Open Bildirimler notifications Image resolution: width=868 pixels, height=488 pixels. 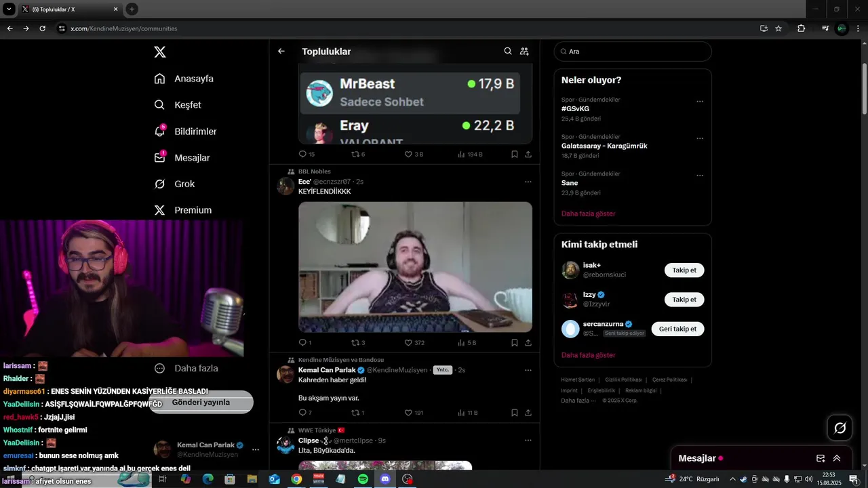185,131
